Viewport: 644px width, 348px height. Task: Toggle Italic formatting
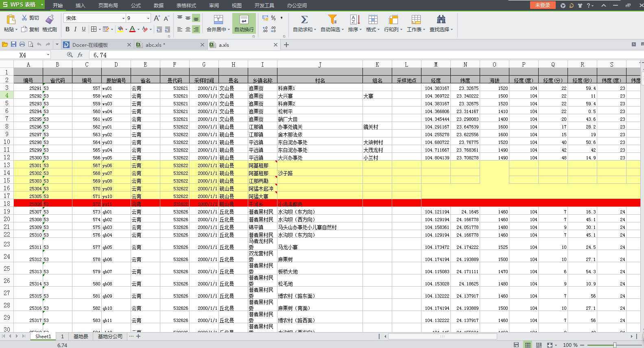(76, 29)
